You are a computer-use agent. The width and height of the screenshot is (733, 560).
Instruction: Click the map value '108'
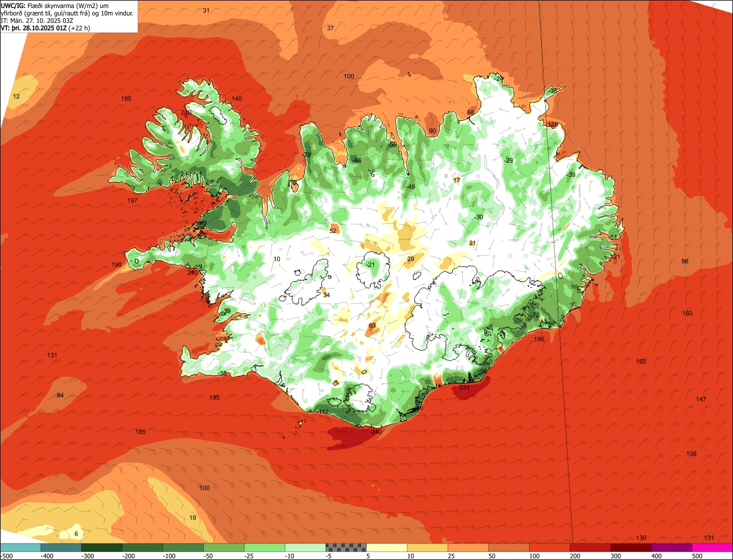coord(691,453)
